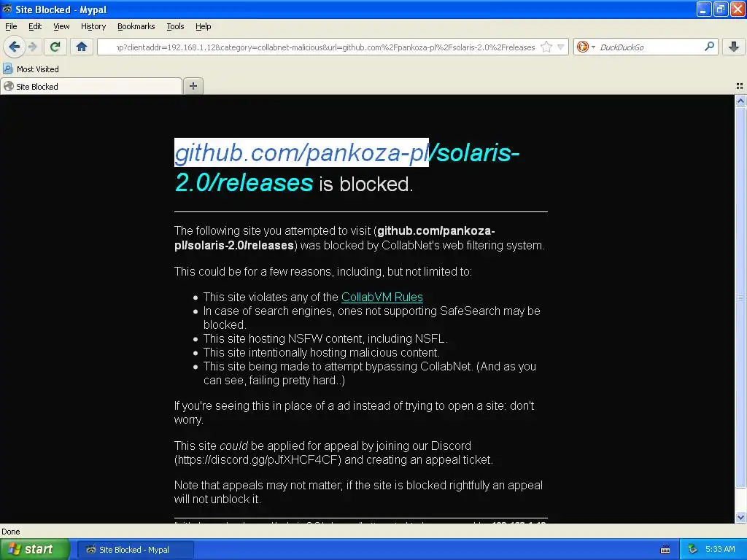Open the Downloads arrow button
Image resolution: width=747 pixels, height=560 pixels.
point(734,47)
